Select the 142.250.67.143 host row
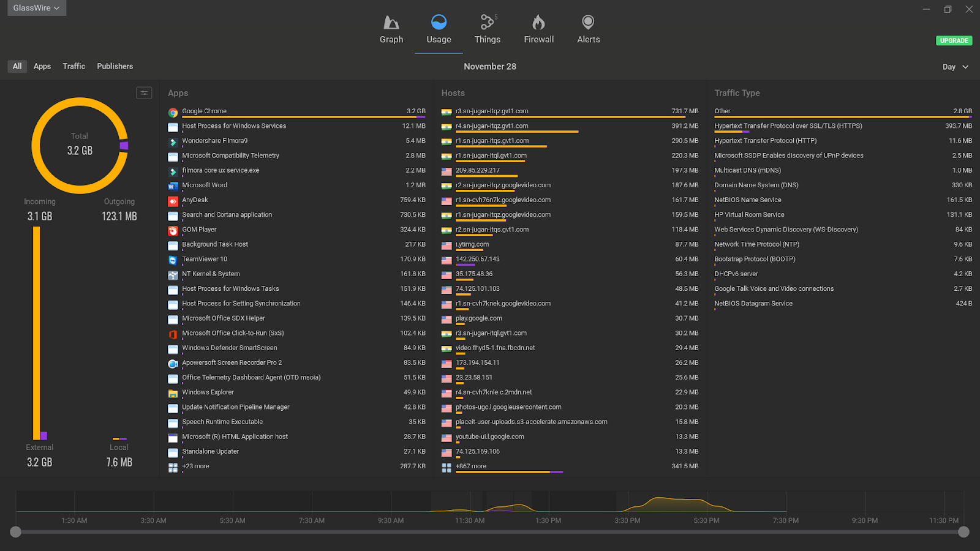 (570, 260)
